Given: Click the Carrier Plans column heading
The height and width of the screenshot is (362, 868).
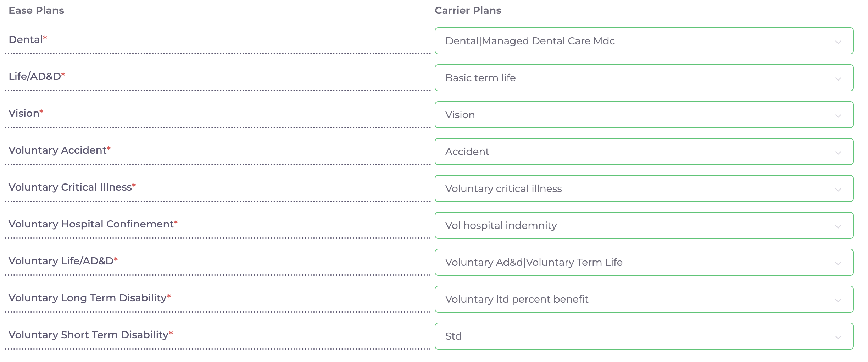Looking at the screenshot, I should tap(468, 10).
